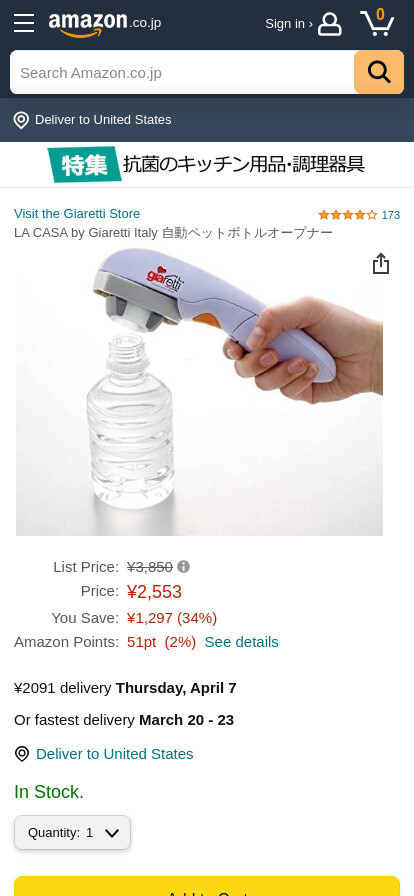This screenshot has width=414, height=896.
Task: Open the hamburger navigation menu
Action: (24, 23)
